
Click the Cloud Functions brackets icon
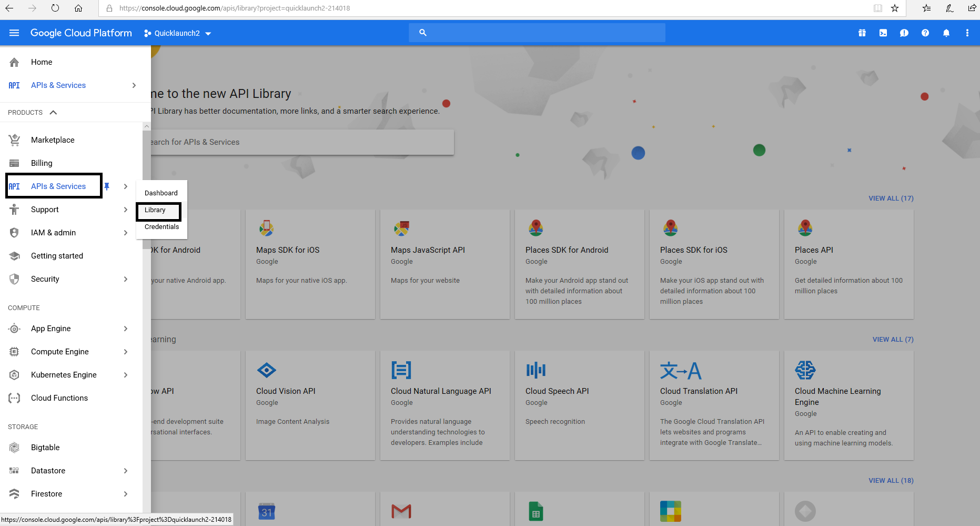coord(14,398)
